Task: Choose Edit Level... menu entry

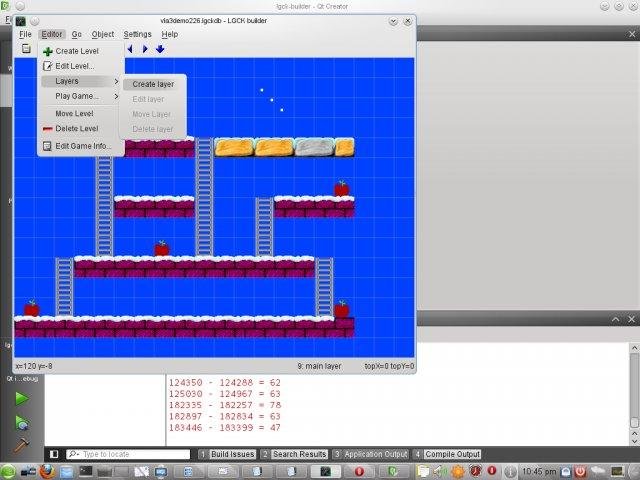Action: (x=81, y=66)
